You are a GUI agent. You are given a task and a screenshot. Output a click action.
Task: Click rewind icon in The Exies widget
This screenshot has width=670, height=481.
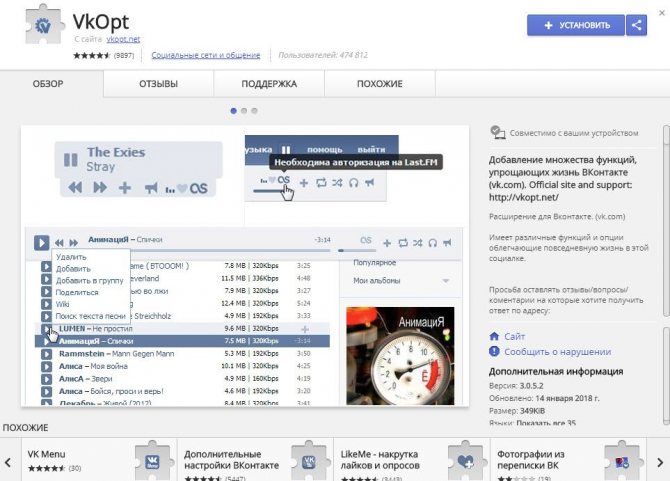click(x=75, y=188)
